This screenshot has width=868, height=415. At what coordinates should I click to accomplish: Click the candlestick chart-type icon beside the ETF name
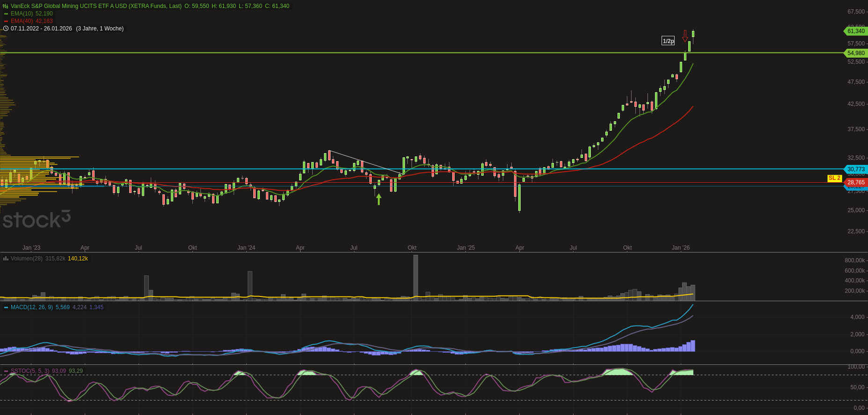coord(6,6)
